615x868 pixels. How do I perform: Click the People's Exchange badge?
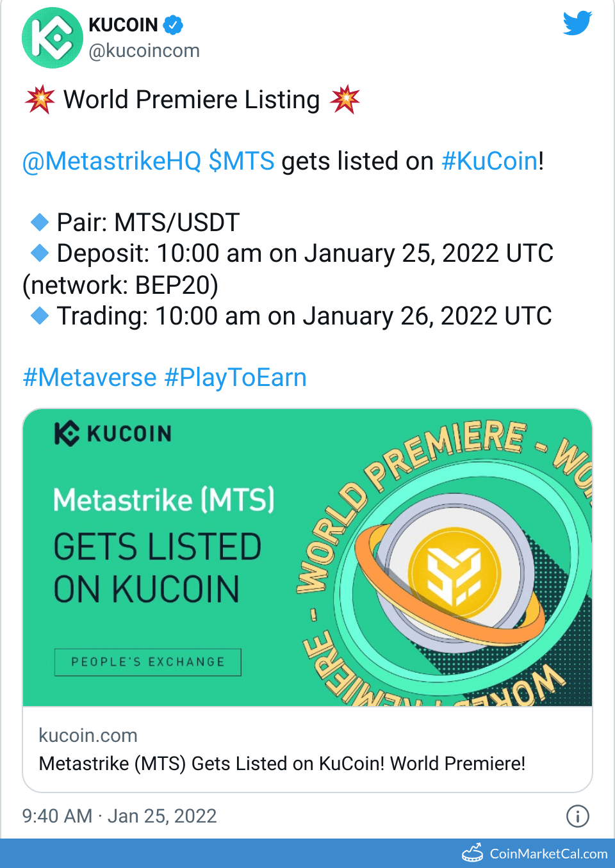[x=147, y=662]
